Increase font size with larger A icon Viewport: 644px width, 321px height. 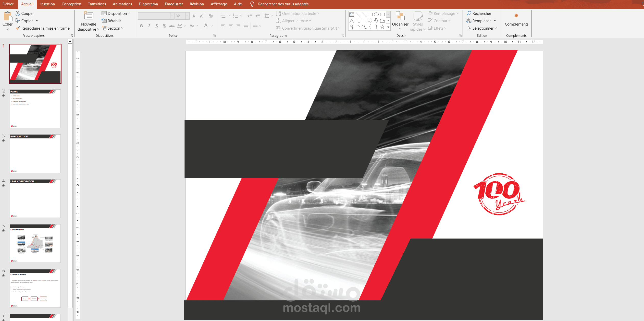coord(194,16)
